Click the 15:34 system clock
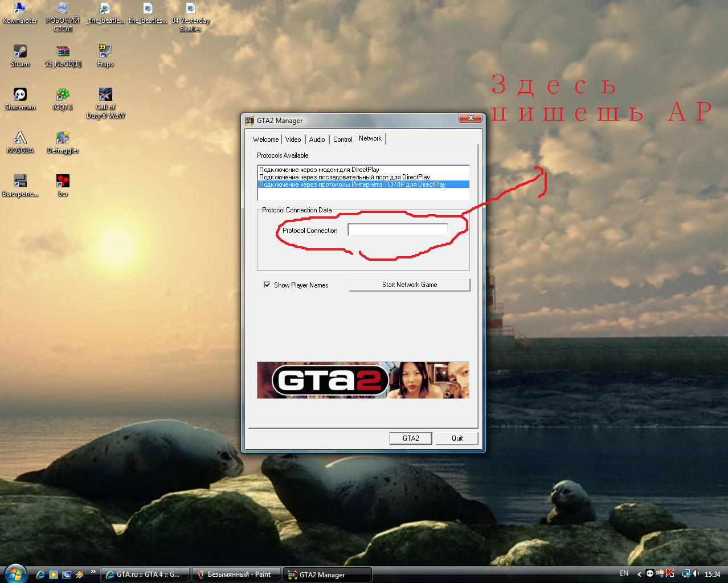This screenshot has height=583, width=728. pos(712,574)
